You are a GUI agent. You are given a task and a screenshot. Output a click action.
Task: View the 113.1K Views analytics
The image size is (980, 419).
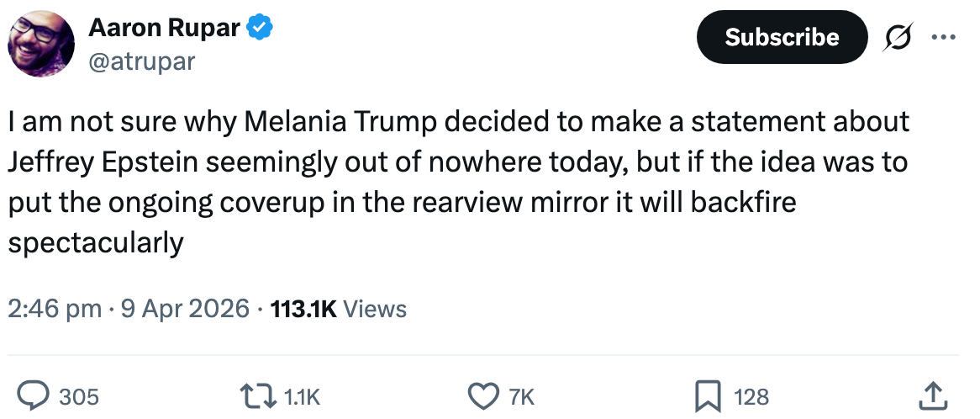point(337,310)
